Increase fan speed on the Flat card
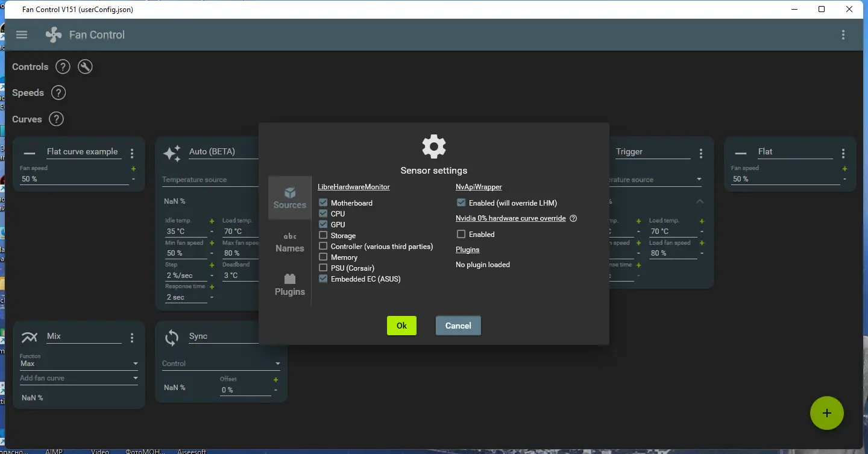868x454 pixels. pos(844,169)
